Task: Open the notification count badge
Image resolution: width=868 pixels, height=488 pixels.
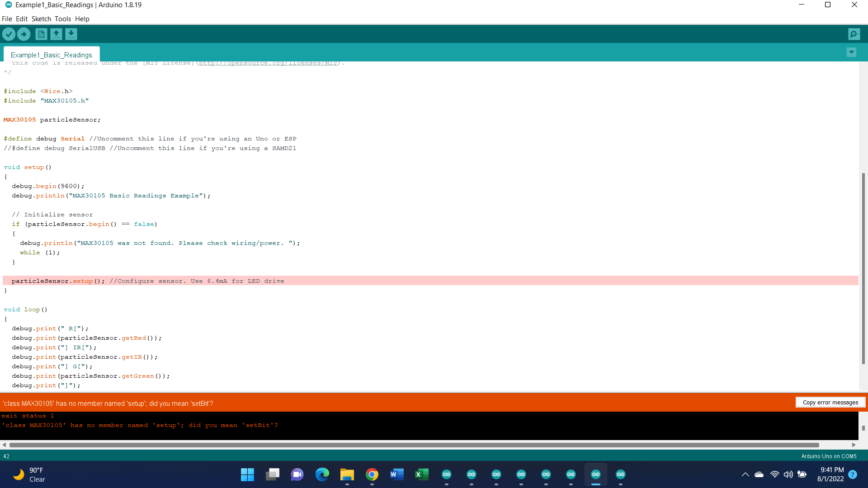Action: pyautogui.click(x=853, y=474)
